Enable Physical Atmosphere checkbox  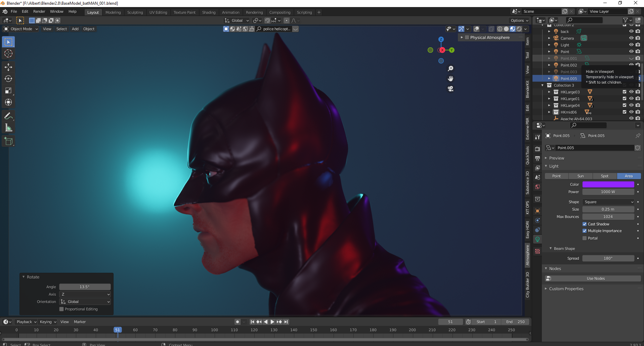click(467, 37)
